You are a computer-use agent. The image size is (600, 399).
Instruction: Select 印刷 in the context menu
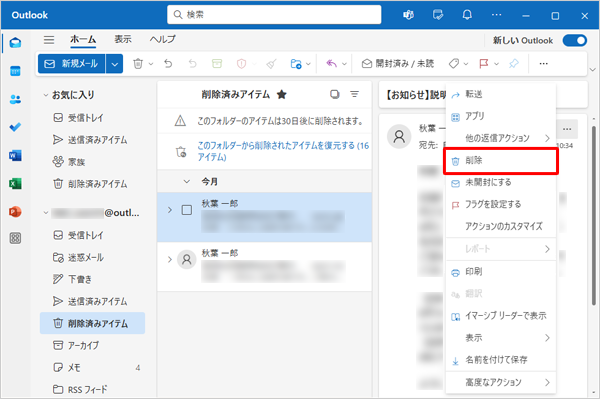point(501,272)
